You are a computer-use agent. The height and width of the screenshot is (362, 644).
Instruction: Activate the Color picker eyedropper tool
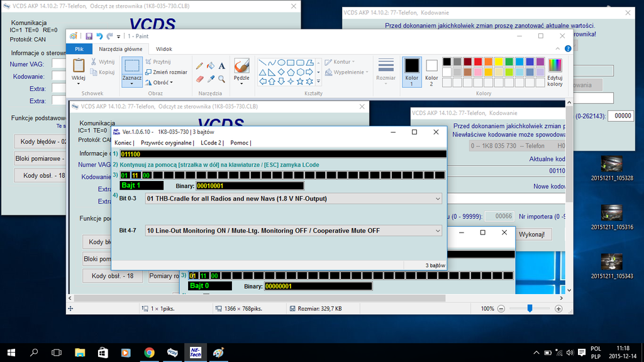(x=211, y=79)
